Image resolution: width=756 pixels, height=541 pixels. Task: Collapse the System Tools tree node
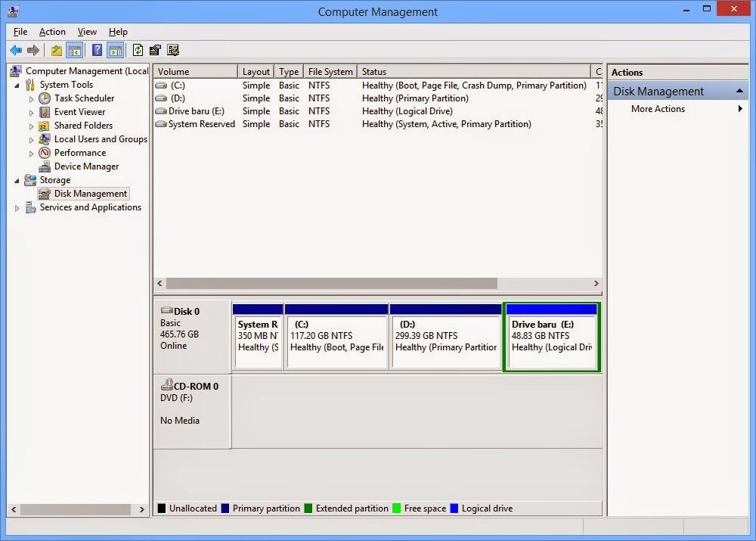pyautogui.click(x=17, y=86)
